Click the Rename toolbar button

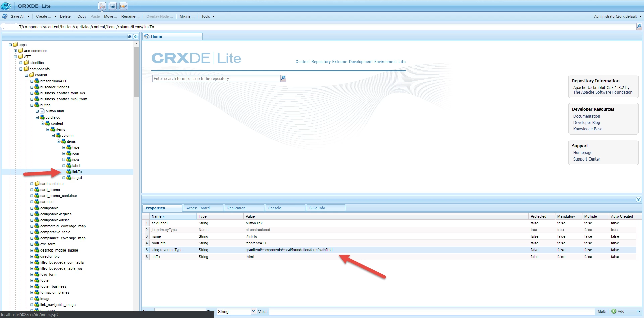[x=130, y=16]
